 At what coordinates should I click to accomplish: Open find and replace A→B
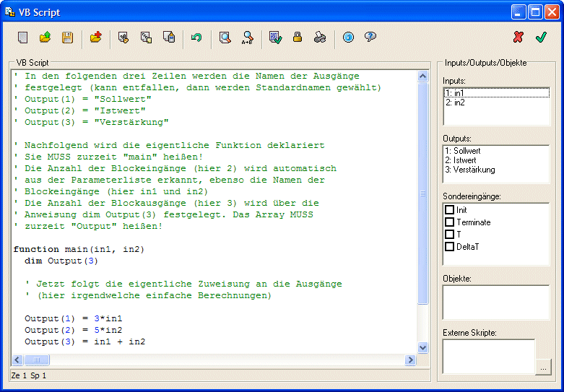click(248, 38)
